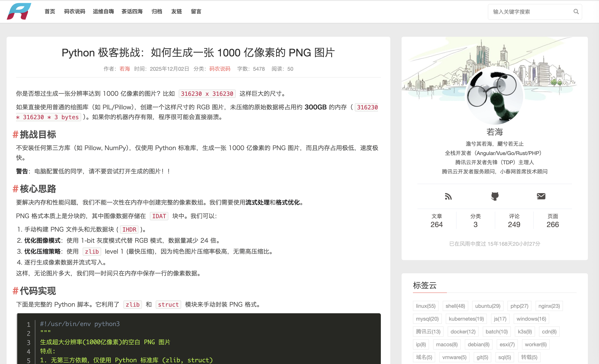
Task: Open the 首页 menu item
Action: (50, 12)
